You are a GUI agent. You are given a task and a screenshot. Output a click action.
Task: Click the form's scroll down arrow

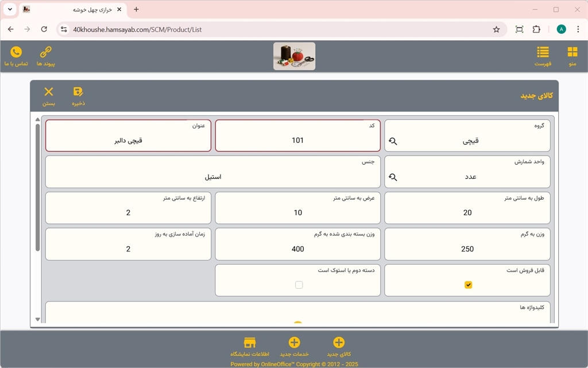(38, 319)
